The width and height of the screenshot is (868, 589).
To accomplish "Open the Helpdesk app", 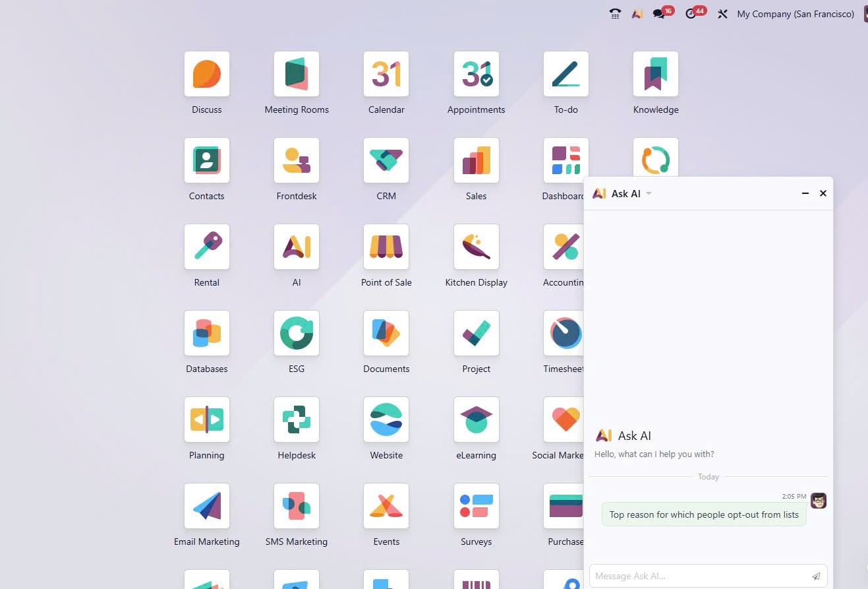I will point(297,419).
